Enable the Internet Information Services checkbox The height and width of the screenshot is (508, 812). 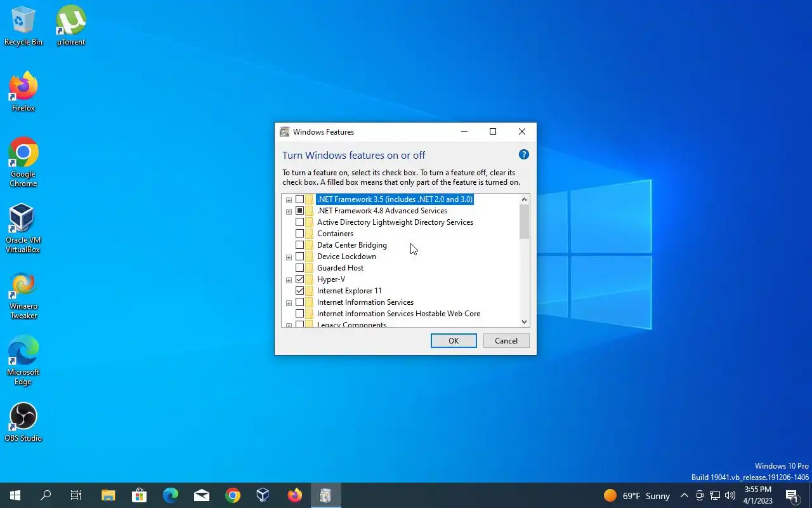[300, 302]
